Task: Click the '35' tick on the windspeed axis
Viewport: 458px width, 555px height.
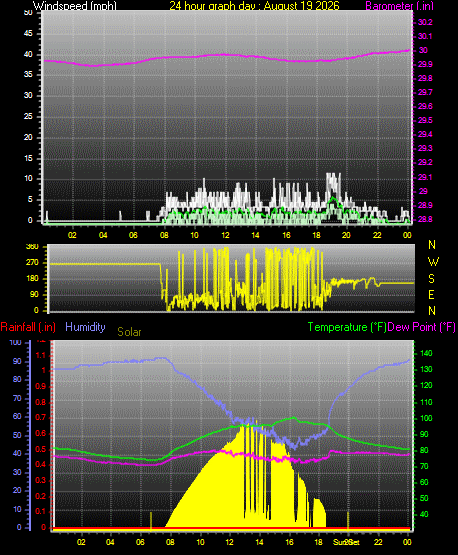Action: 28,74
